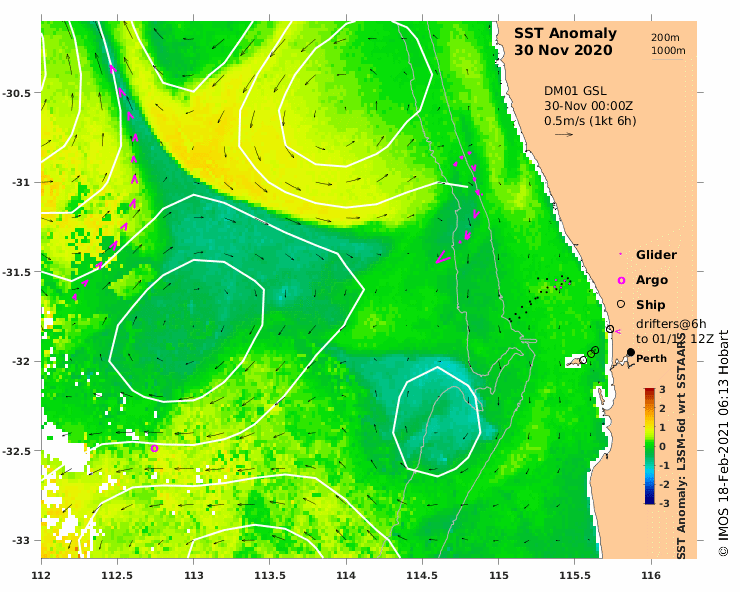Click the large magenta drifter arrow near 114.6E
The width and height of the screenshot is (740, 592).
443,258
